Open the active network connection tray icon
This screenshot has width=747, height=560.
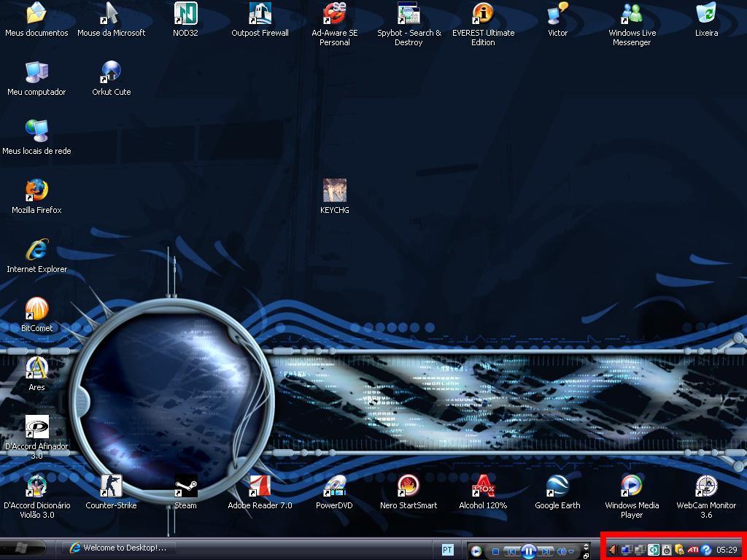[x=627, y=550]
